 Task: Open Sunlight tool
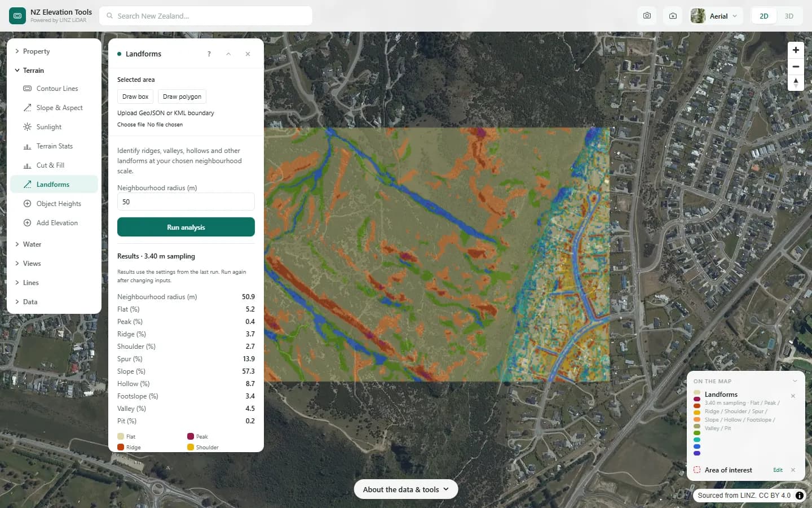point(54,127)
